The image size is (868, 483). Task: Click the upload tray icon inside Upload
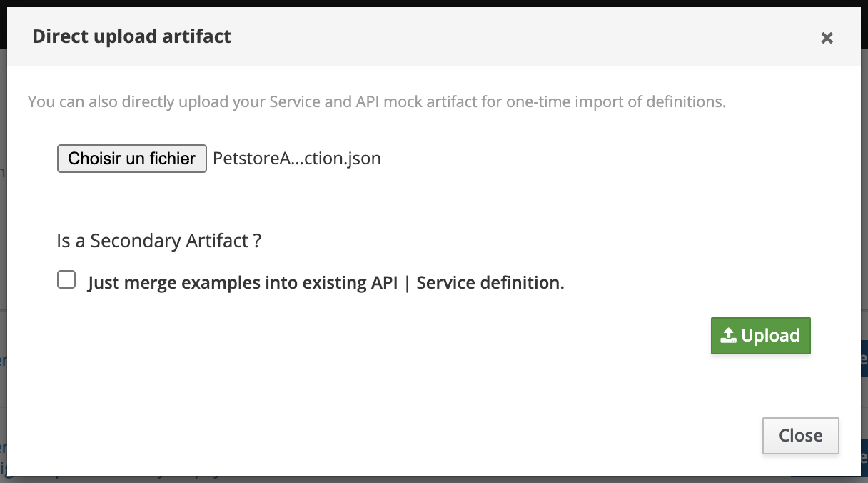[x=728, y=336]
